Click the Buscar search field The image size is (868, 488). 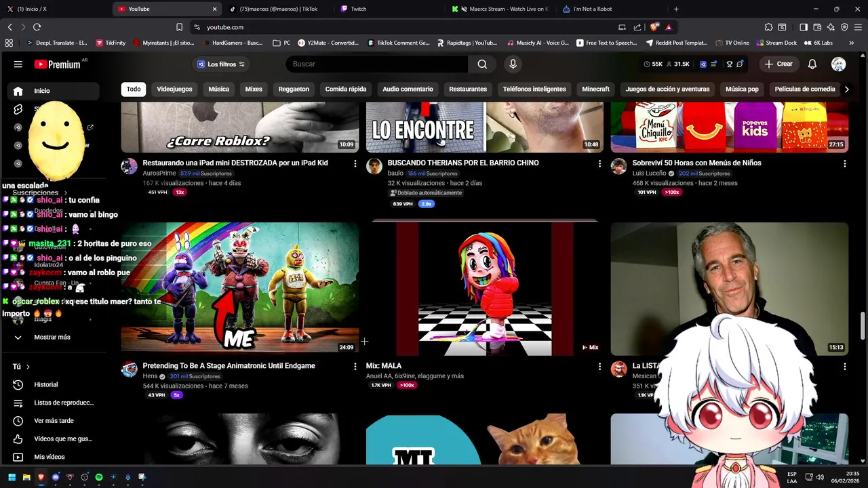(376, 64)
